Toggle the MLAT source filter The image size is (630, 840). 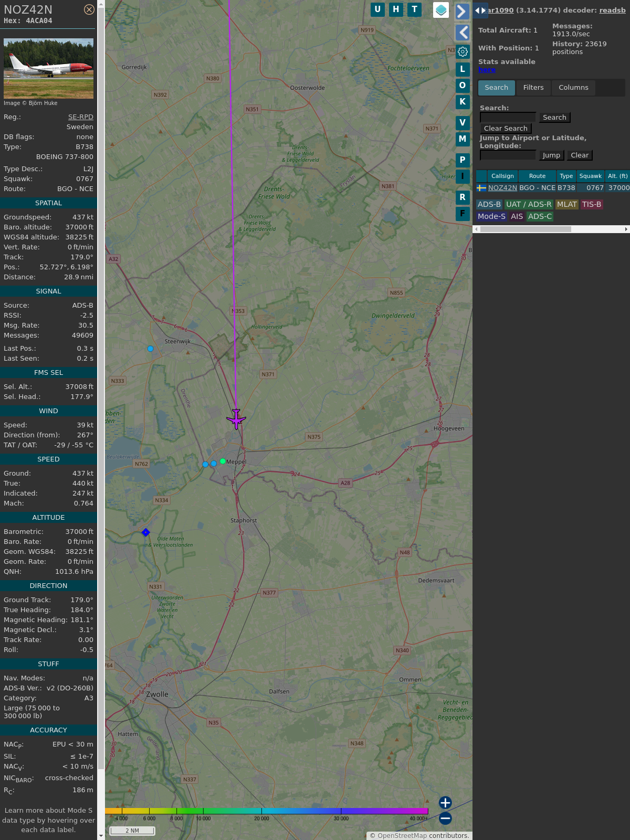click(x=566, y=204)
